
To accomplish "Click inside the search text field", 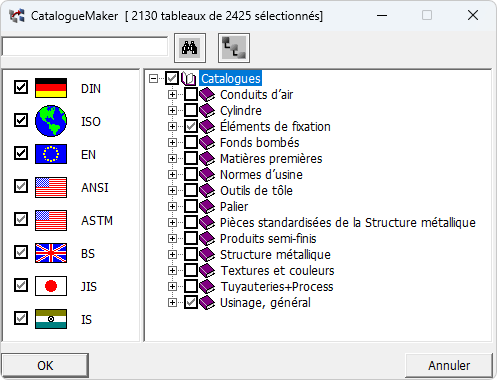I will coord(85,47).
